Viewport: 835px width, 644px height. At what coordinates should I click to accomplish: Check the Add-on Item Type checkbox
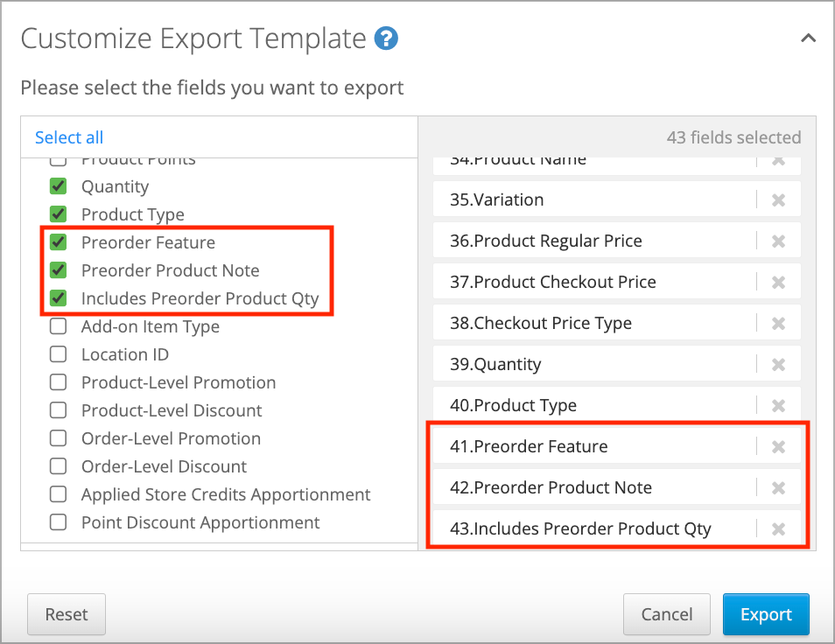coord(58,326)
